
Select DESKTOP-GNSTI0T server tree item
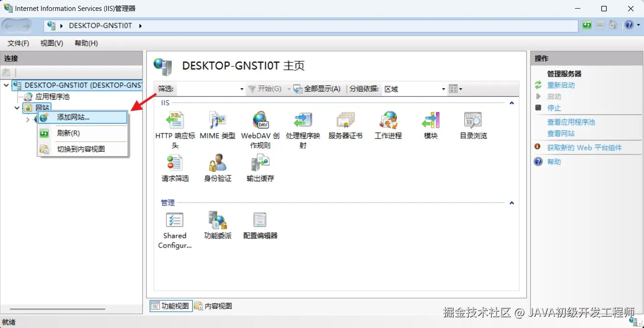pyautogui.click(x=77, y=85)
